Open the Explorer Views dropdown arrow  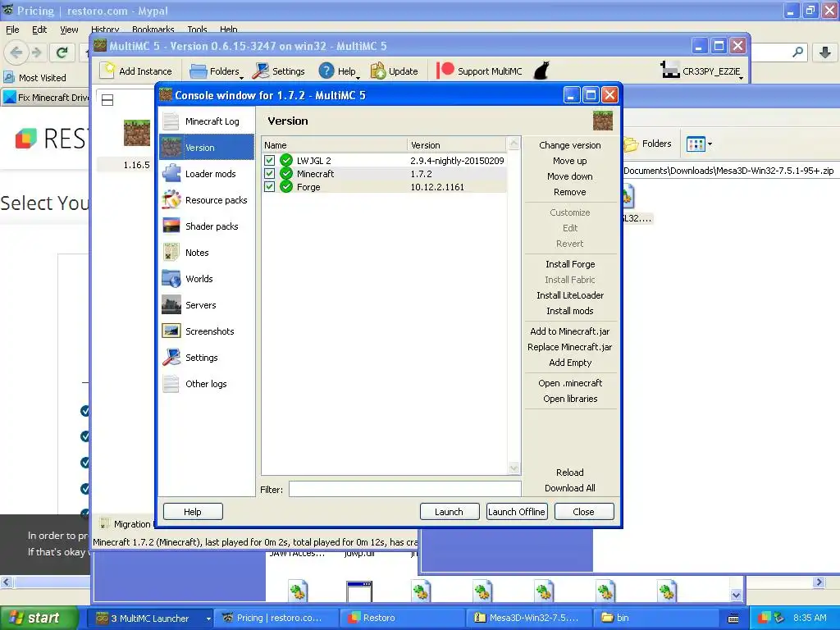(x=710, y=144)
